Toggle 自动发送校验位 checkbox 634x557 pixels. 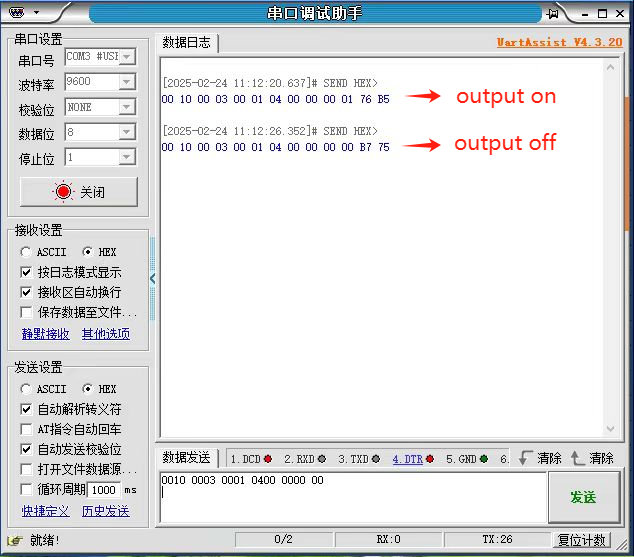point(26,449)
